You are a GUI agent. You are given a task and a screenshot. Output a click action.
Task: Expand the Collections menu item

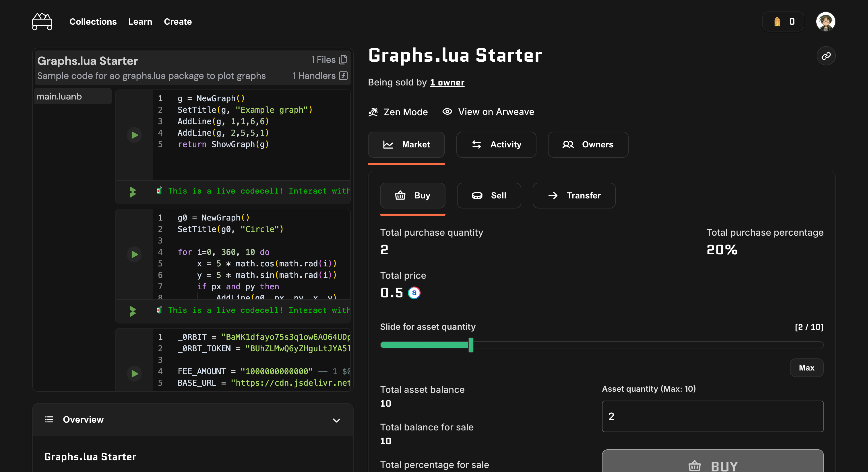(93, 22)
